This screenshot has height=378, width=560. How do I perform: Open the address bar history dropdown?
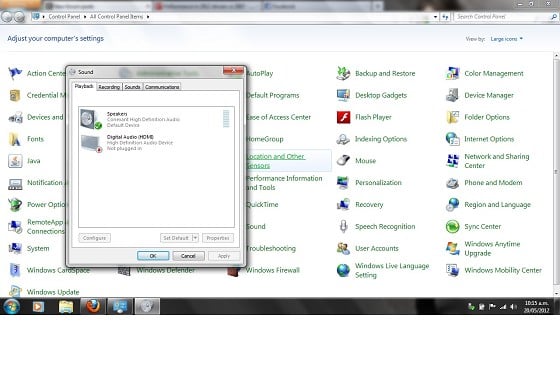point(435,17)
